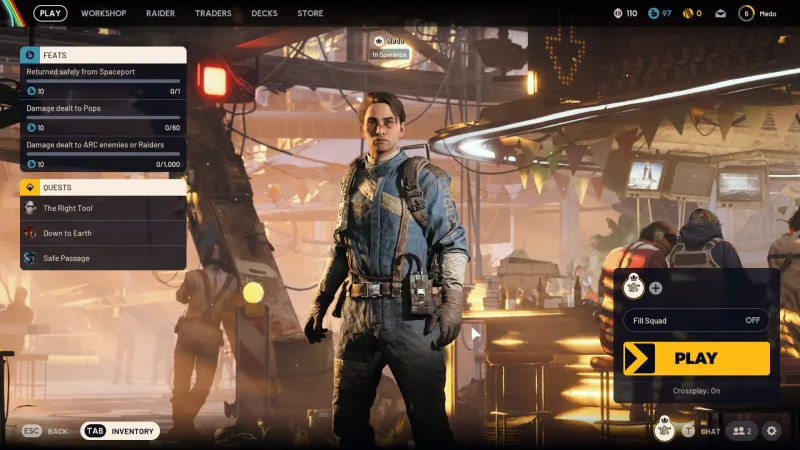Switch to the Workshop tab

[103, 13]
